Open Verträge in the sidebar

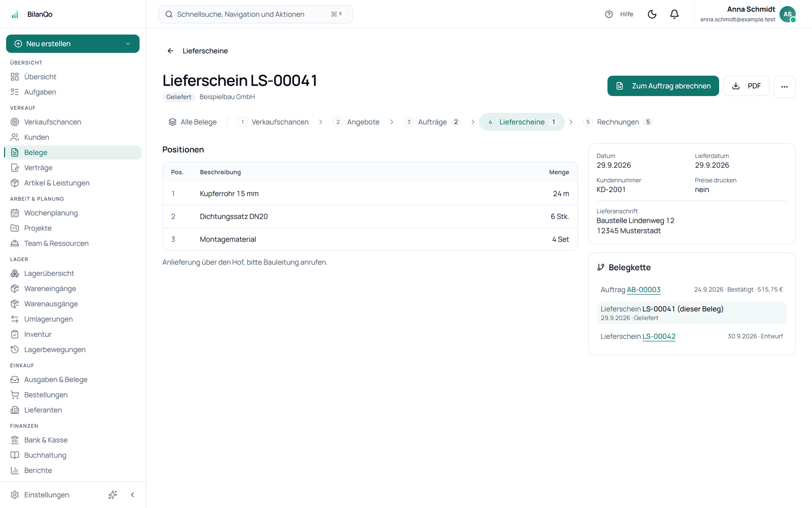pos(73,168)
